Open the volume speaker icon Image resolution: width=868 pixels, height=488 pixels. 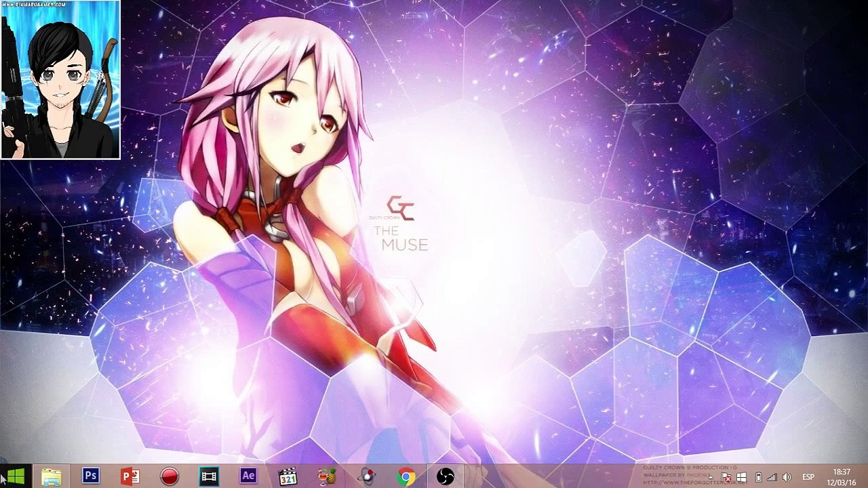pos(787,477)
